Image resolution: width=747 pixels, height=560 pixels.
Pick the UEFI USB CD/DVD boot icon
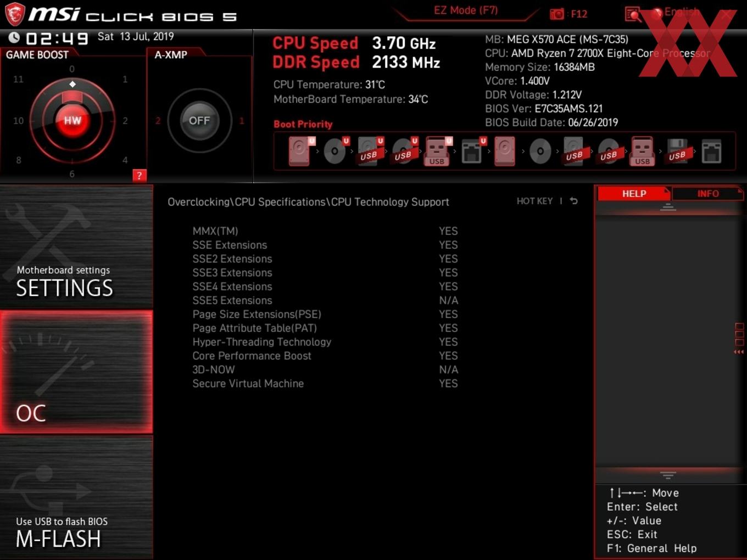pyautogui.click(x=404, y=151)
